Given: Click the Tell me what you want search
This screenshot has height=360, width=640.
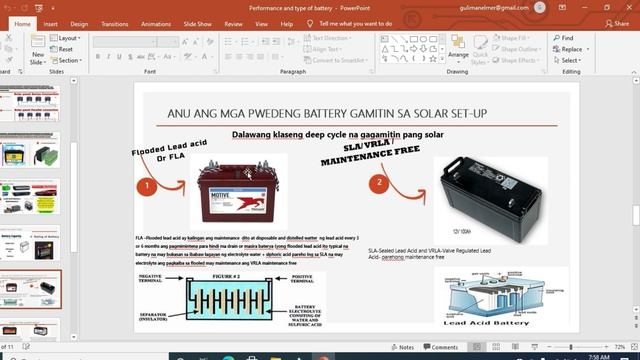Looking at the screenshot, I should [x=350, y=24].
